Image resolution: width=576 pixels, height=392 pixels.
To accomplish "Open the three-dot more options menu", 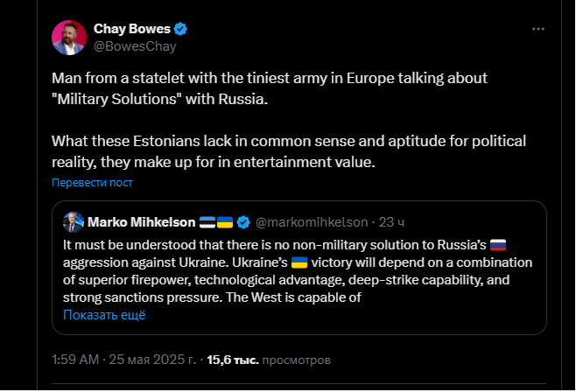I will click(539, 29).
